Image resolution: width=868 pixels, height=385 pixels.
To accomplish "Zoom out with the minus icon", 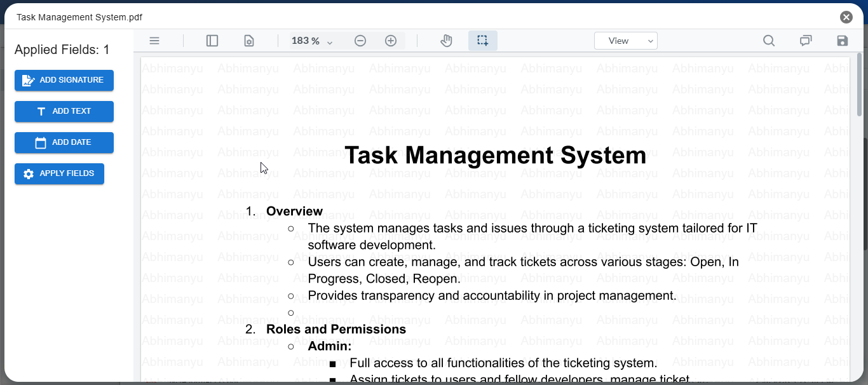I will pyautogui.click(x=360, y=41).
